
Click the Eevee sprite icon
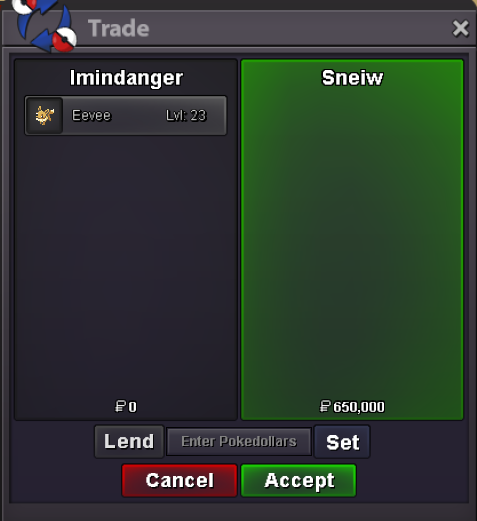coord(45,115)
